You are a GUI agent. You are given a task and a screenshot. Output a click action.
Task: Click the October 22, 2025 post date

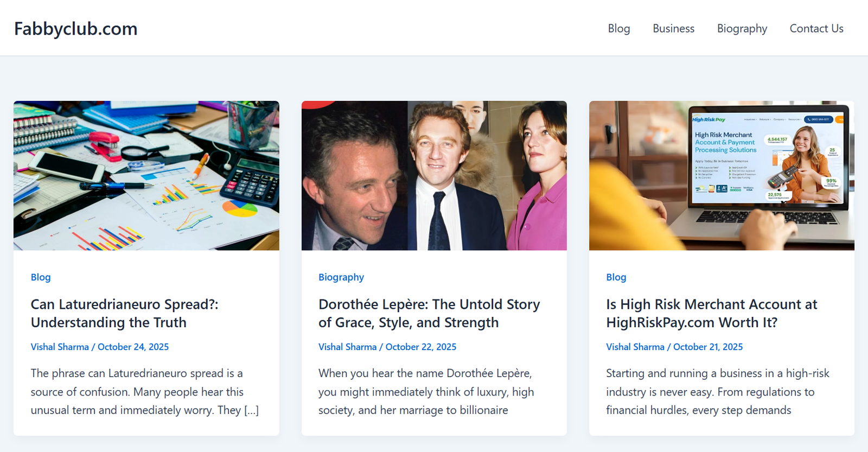[x=420, y=347]
